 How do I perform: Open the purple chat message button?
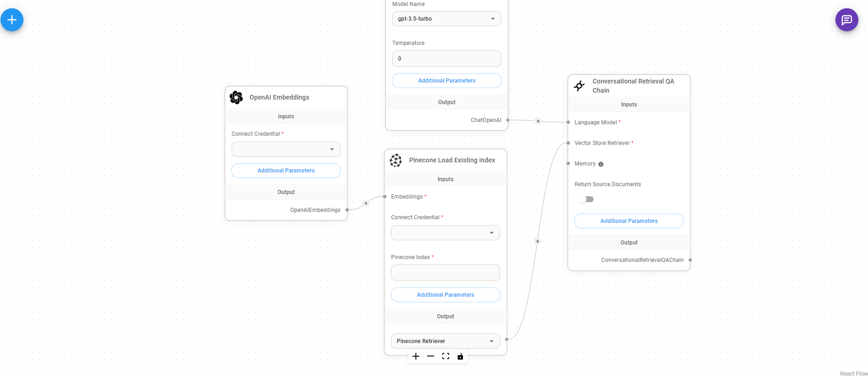(x=846, y=20)
